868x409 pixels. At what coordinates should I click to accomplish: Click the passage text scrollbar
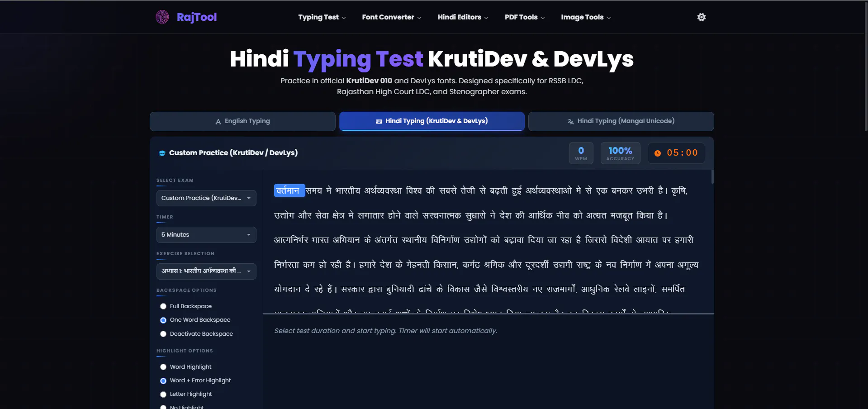point(712,177)
